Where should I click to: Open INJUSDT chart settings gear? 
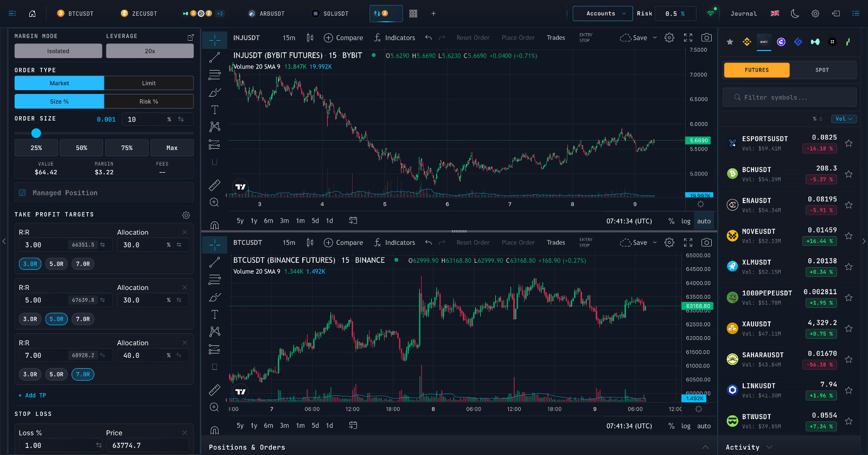(x=669, y=37)
